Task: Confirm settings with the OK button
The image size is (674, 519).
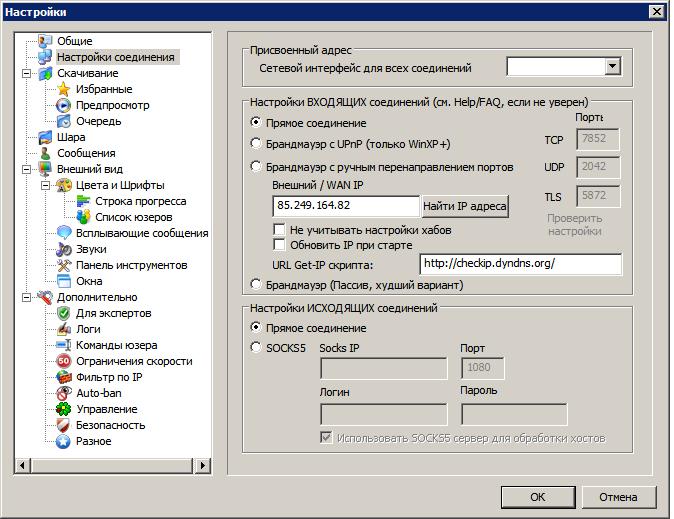Action: point(538,497)
